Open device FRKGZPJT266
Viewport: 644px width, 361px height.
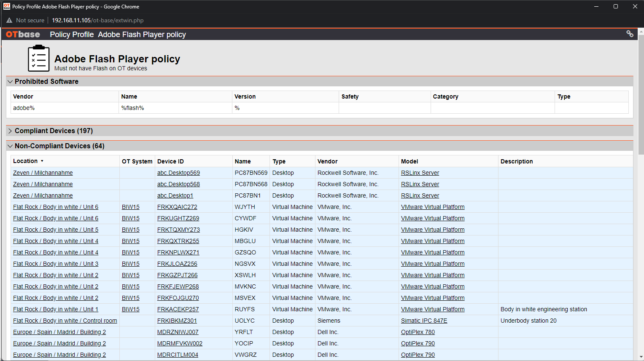coord(177,275)
